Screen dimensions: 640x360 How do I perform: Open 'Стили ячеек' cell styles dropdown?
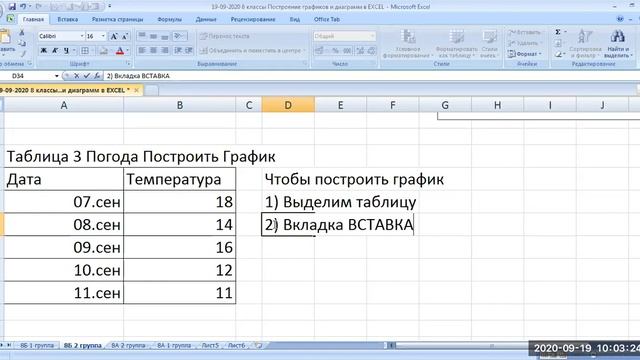click(489, 44)
